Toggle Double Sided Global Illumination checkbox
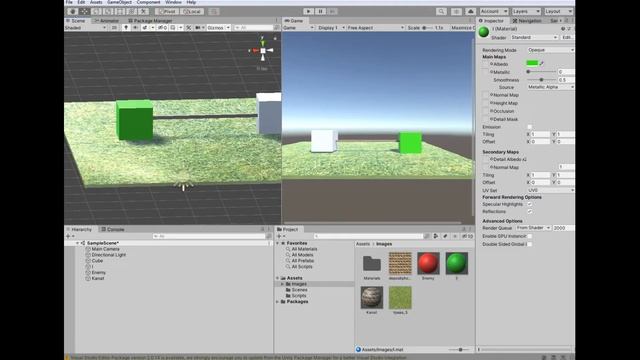The image size is (640, 360). pyautogui.click(x=529, y=244)
